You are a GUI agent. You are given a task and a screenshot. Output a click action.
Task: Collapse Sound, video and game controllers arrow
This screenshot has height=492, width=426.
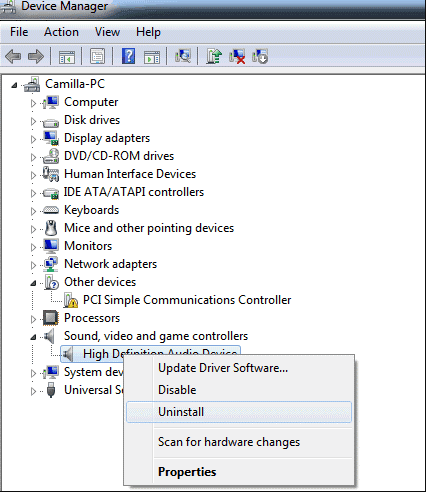pyautogui.click(x=33, y=337)
